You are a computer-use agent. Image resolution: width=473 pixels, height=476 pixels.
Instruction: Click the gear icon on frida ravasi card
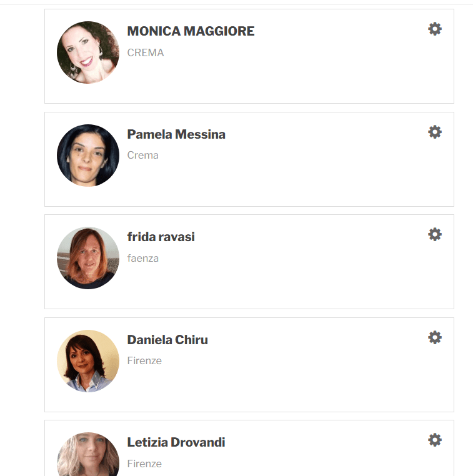click(435, 234)
